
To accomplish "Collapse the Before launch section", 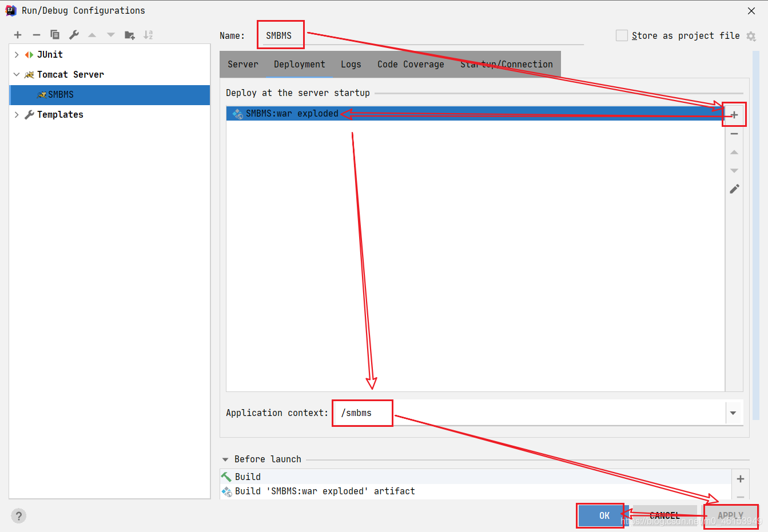I will click(225, 459).
